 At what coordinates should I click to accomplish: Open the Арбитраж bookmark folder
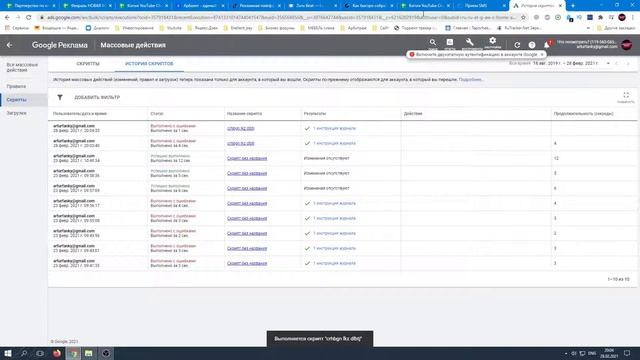point(353,28)
